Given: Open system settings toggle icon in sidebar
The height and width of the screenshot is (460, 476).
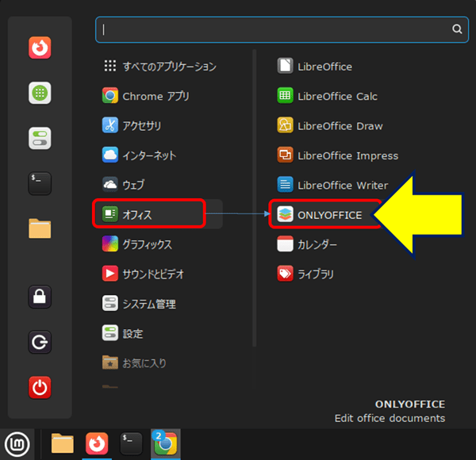Looking at the screenshot, I should pos(40,138).
